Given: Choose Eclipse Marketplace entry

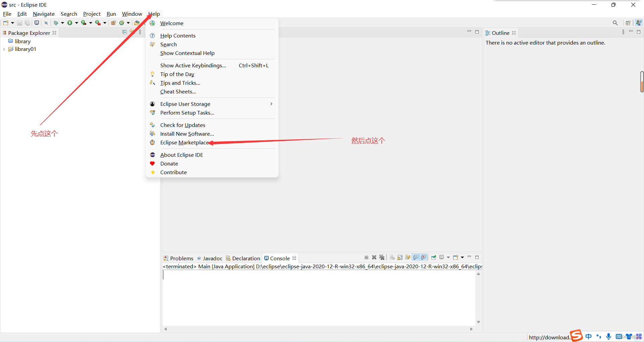Looking at the screenshot, I should 212,142.
